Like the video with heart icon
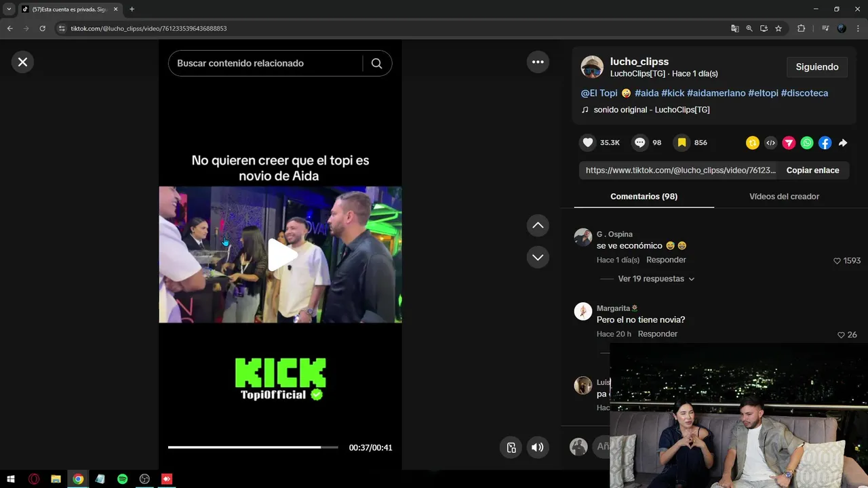This screenshot has height=488, width=868. click(588, 142)
